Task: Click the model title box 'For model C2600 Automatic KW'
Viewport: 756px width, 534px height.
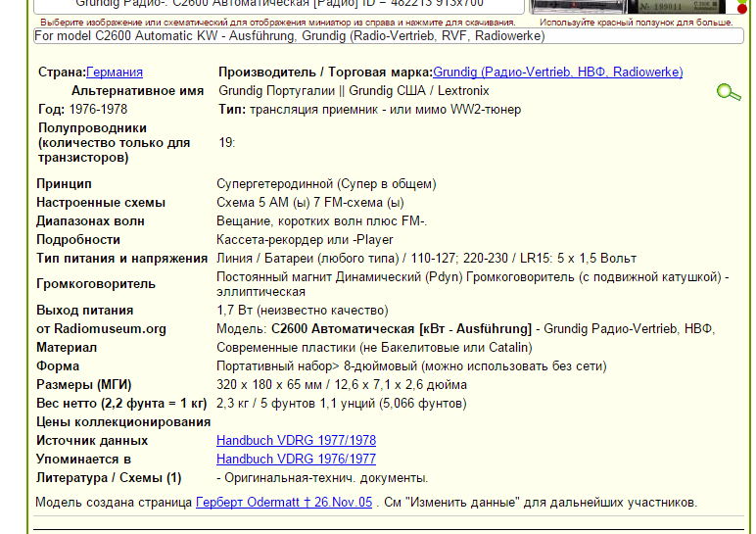Action: [x=389, y=36]
